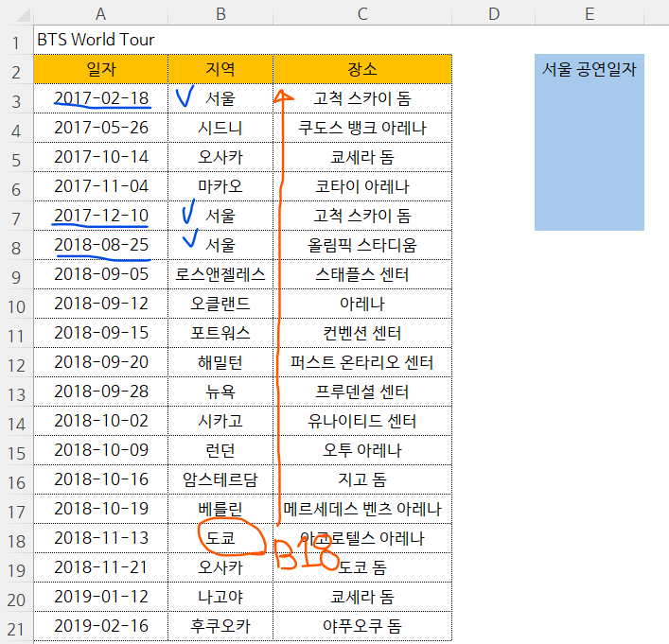The height and width of the screenshot is (644, 669).
Task: Click the '스태플스 센터' venue cell
Action: coord(362,274)
